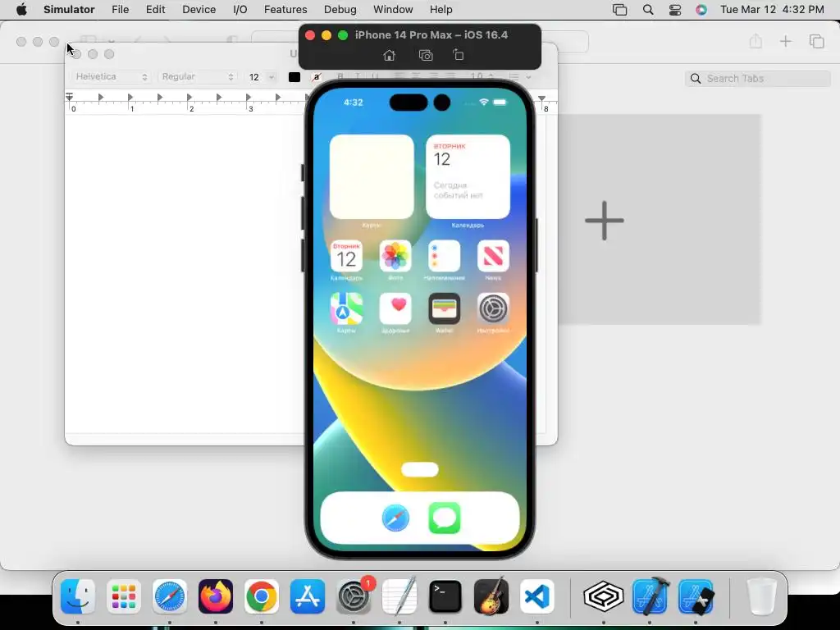Viewport: 840px width, 630px height.
Task: Click the Safari Share button
Action: click(756, 41)
